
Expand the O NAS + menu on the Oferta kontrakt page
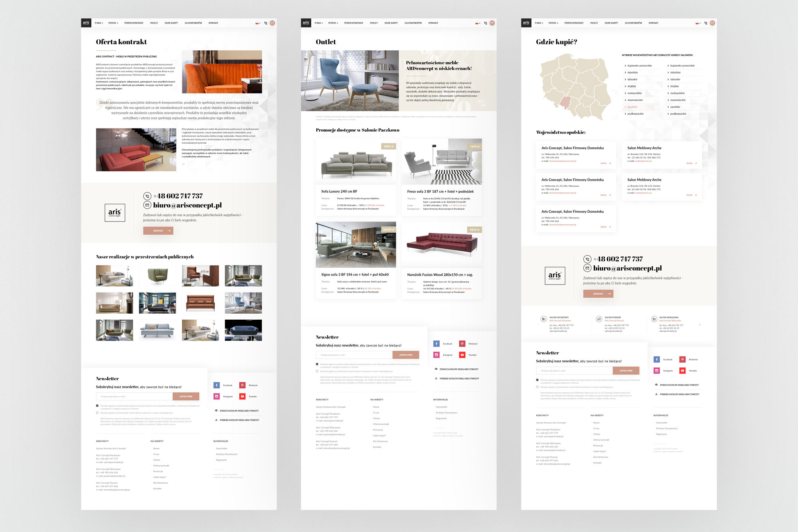click(x=99, y=23)
